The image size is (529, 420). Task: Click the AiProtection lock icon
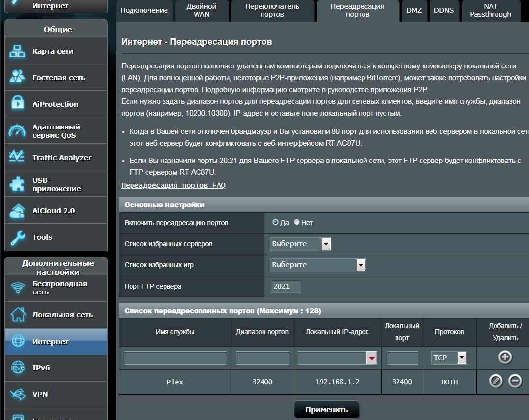tap(18, 104)
